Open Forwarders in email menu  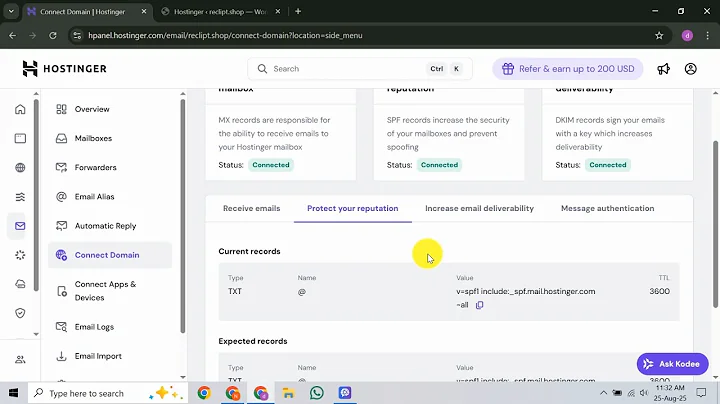click(x=96, y=168)
